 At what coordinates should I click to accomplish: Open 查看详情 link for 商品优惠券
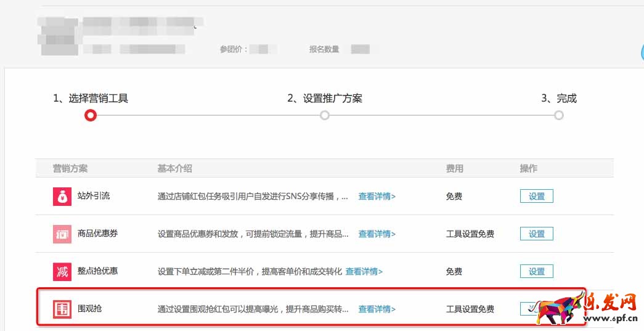(377, 234)
